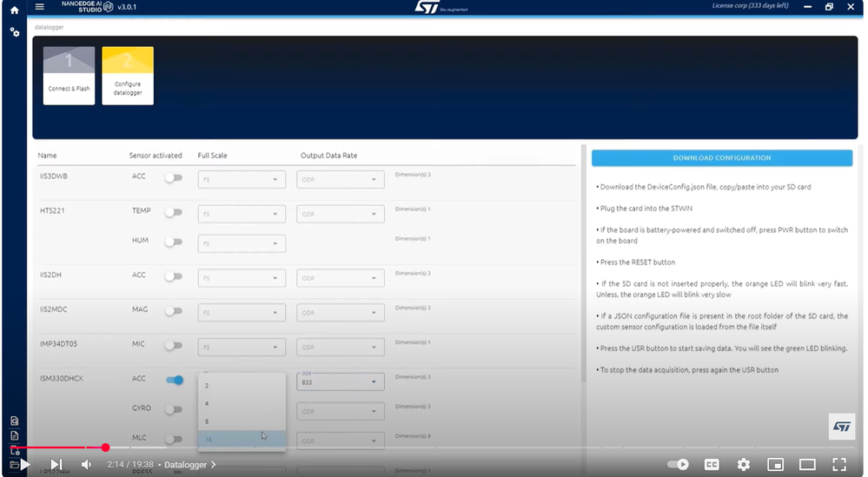Screen dimensions: 868x477
Task: Play the video
Action: (25, 464)
